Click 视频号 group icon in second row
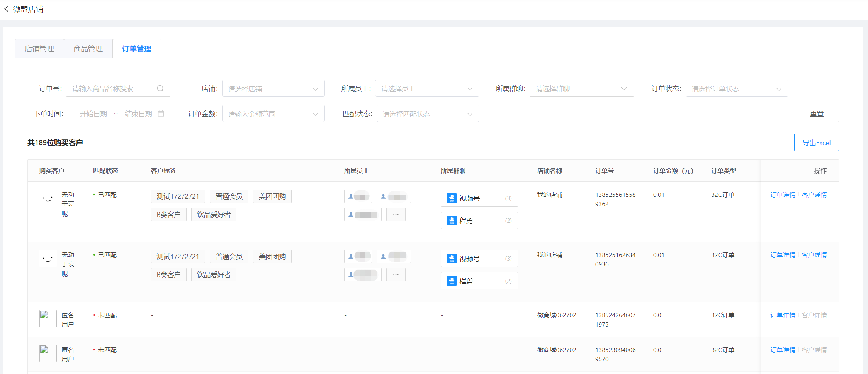This screenshot has height=374, width=868. click(x=452, y=258)
